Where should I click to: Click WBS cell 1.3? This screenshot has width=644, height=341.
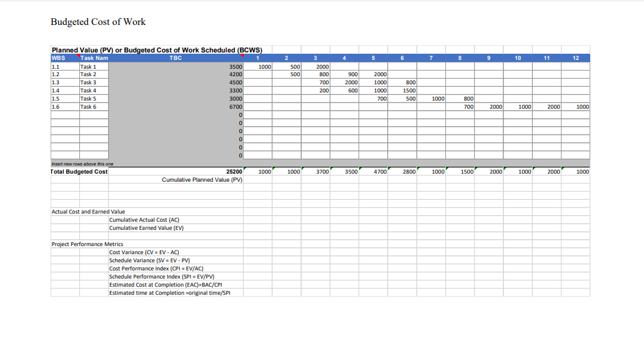(66, 82)
